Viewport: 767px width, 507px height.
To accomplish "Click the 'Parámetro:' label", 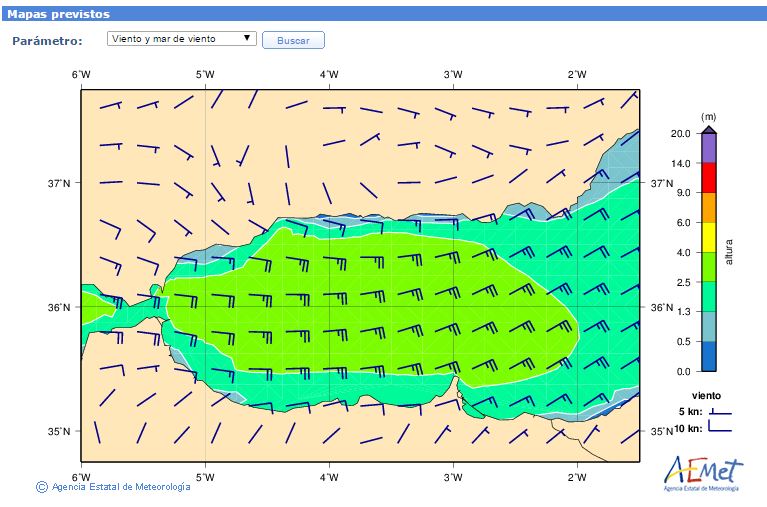I will pos(46,40).
